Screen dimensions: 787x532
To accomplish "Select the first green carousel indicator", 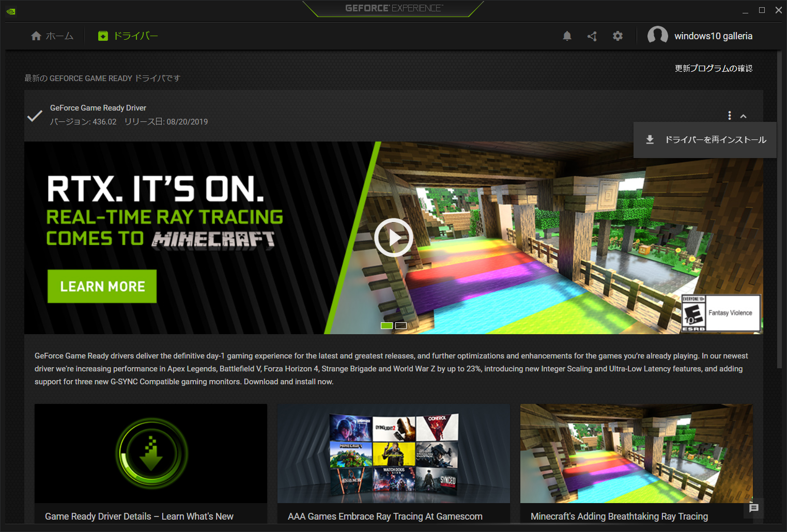I will click(x=387, y=325).
